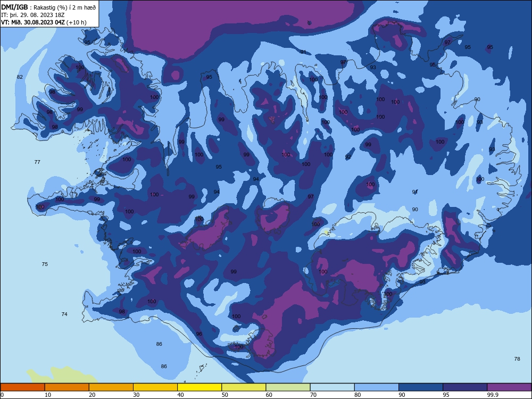Image resolution: width=532 pixels, height=399 pixels.
Task: Click the '70' label on the legend scale
Action: [313, 395]
